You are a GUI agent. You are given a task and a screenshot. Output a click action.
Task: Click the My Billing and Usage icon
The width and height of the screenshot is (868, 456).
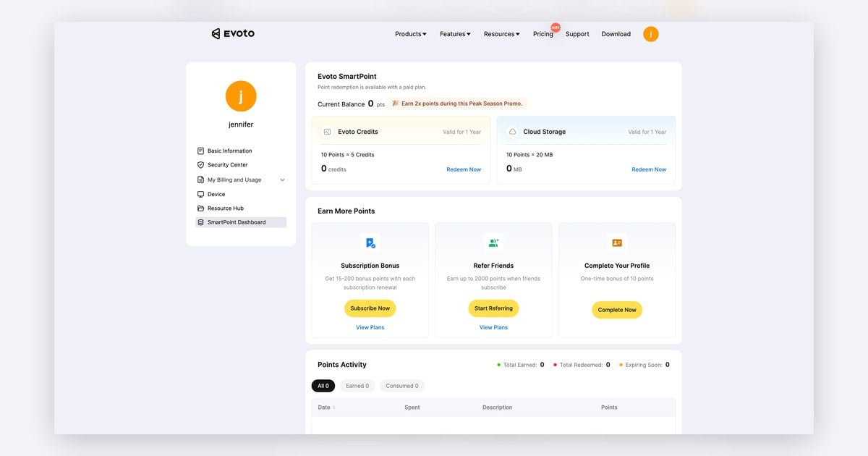click(201, 180)
